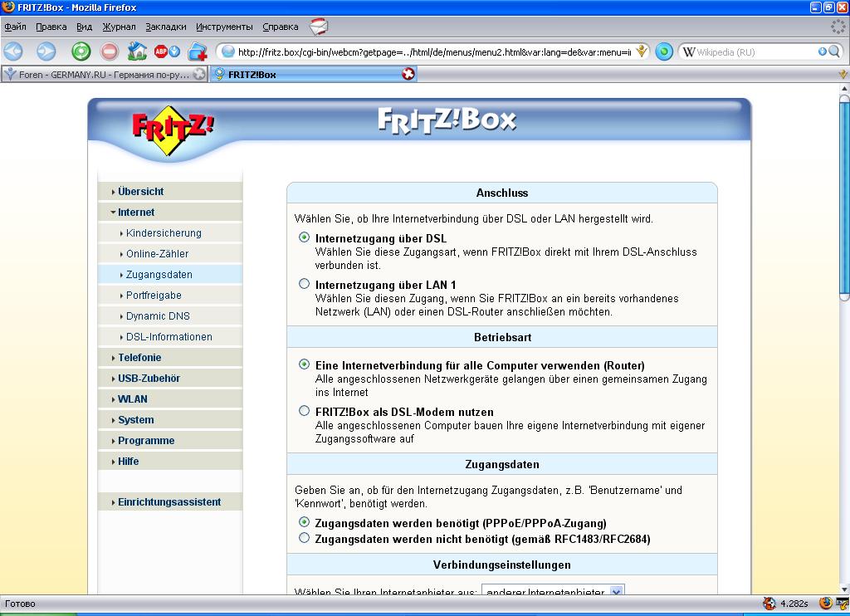Expand the Telefonie sidebar section

coord(139,358)
